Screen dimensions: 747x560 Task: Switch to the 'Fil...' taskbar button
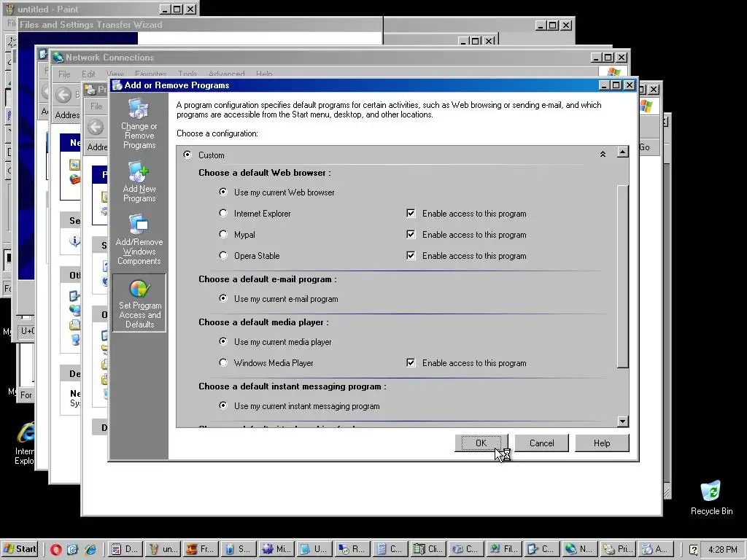pos(503,549)
